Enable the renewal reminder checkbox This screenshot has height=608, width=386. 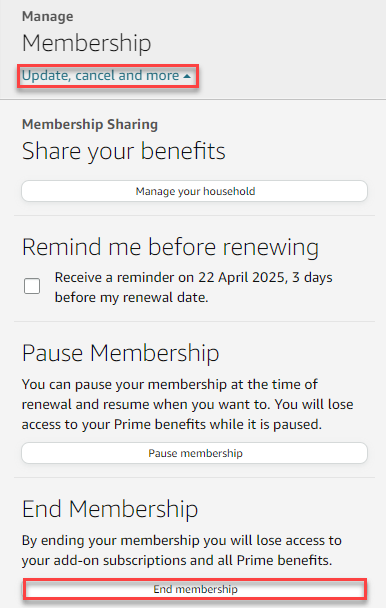(x=32, y=286)
